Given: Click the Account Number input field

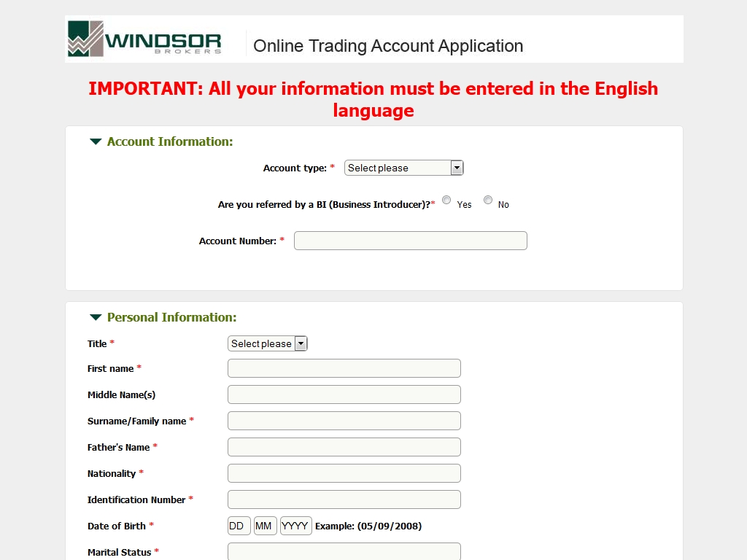Looking at the screenshot, I should pos(410,241).
